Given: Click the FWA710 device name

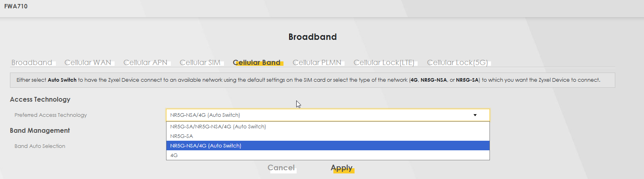Looking at the screenshot, I should [16, 6].
